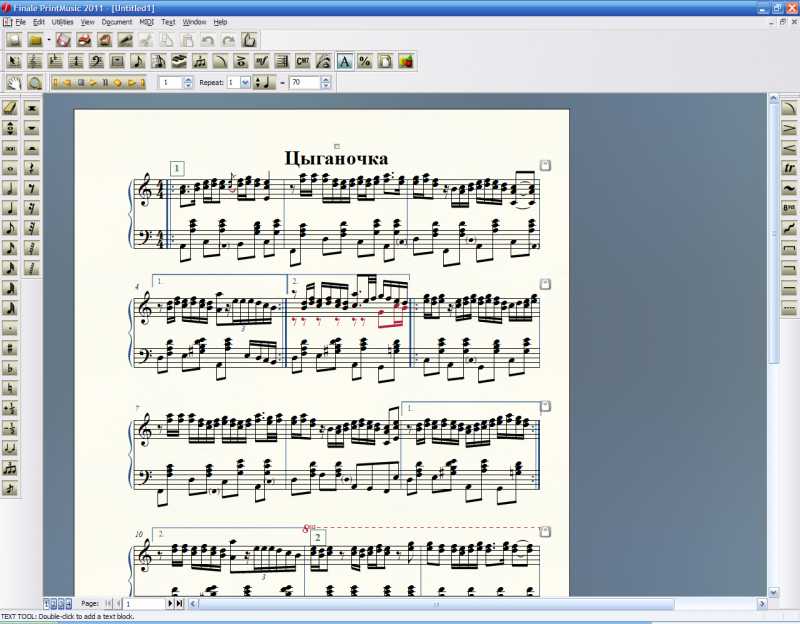Open the Document menu
800x624 pixels.
(x=117, y=22)
